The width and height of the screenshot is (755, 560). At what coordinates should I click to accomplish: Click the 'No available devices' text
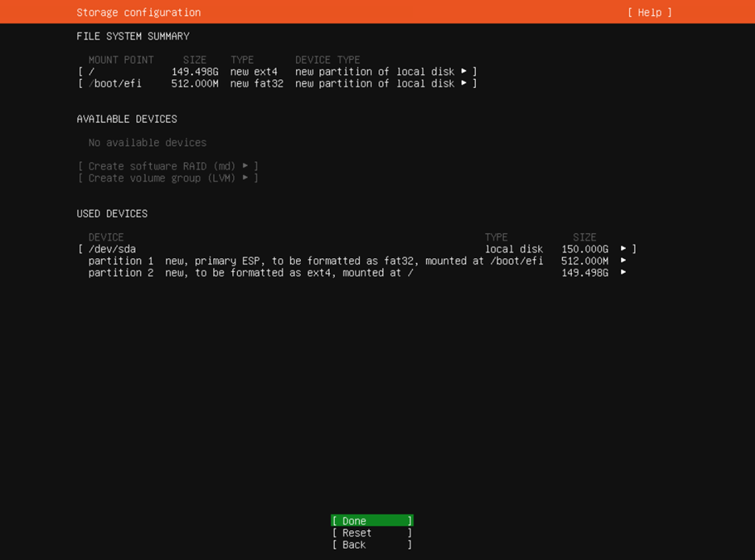pyautogui.click(x=148, y=143)
